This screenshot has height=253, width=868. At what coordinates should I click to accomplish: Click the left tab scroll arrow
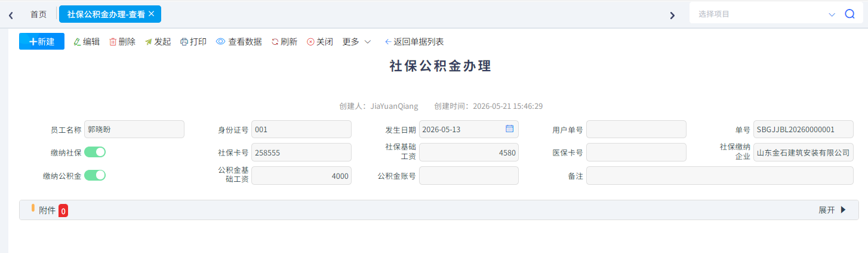[x=11, y=15]
